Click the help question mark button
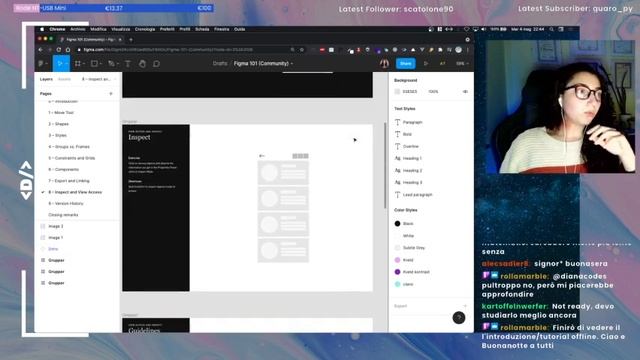The width and height of the screenshot is (640, 360). point(459,318)
